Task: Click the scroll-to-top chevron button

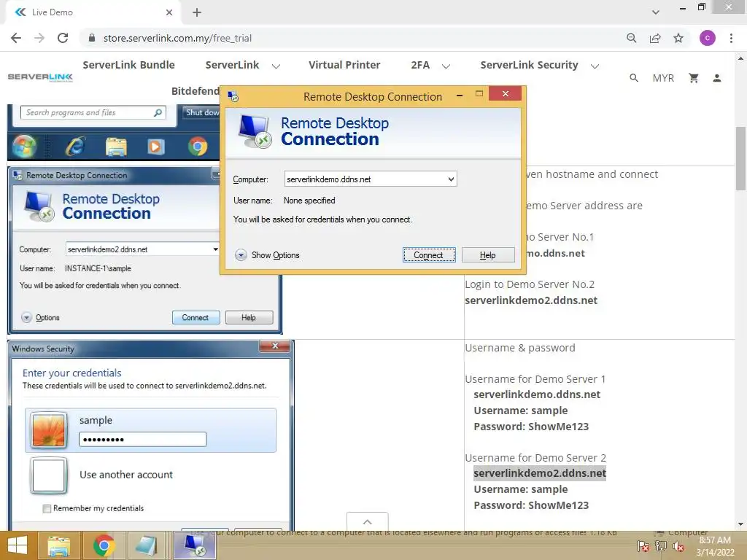Action: [x=368, y=522]
